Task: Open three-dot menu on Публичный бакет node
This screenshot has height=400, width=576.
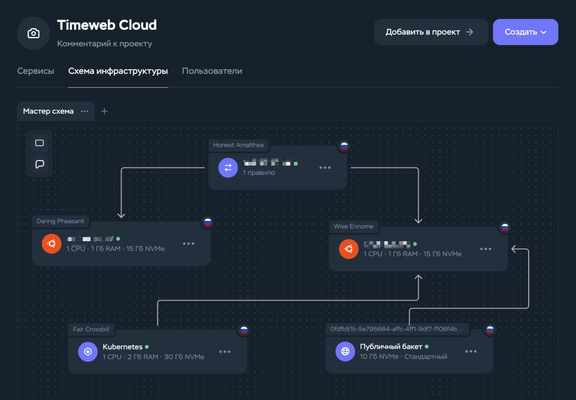Action: click(471, 352)
